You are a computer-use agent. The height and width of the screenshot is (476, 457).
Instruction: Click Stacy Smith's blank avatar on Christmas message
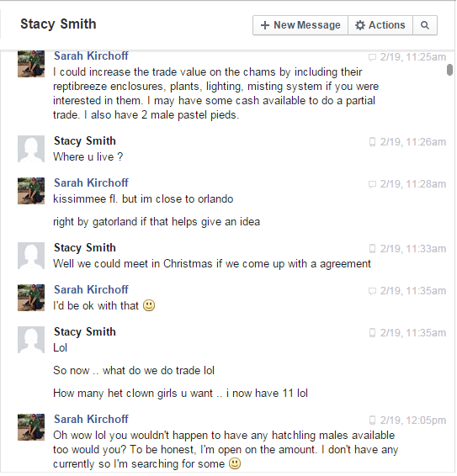(x=31, y=256)
